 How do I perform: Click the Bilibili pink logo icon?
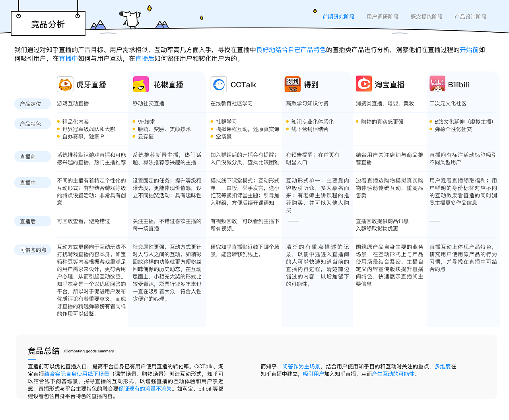point(437,84)
